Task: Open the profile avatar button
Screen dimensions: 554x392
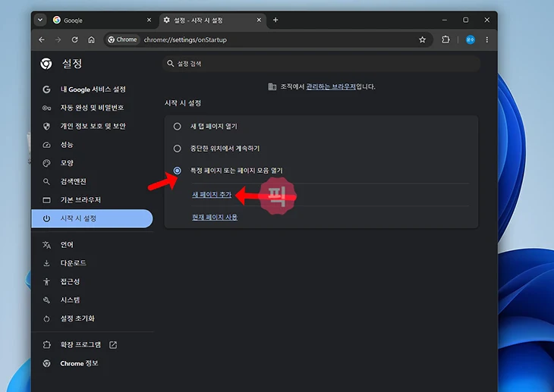Action: coord(470,39)
